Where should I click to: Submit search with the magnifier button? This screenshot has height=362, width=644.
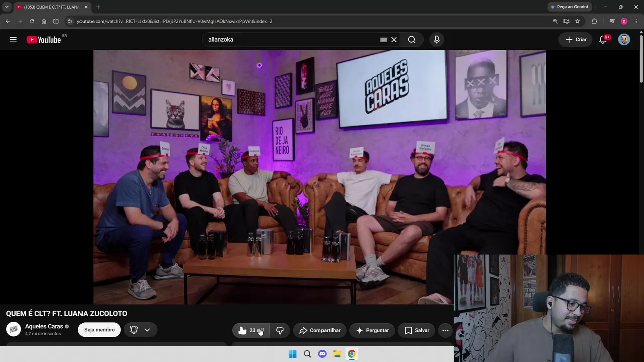pyautogui.click(x=412, y=40)
